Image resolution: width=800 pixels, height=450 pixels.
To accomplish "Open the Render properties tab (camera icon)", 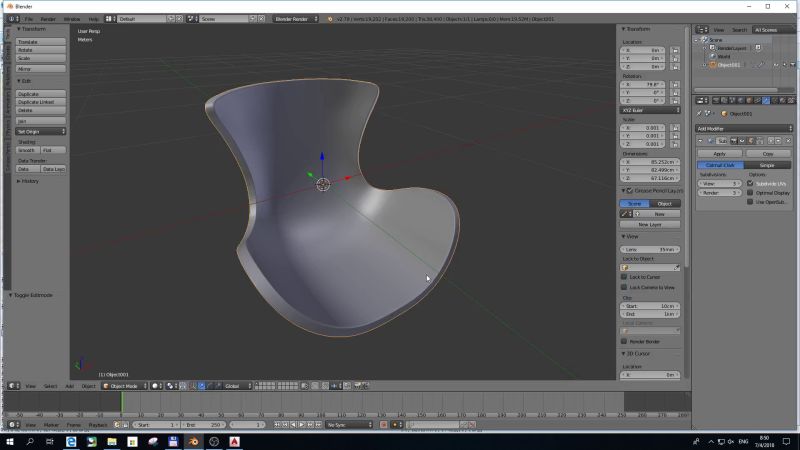I will [716, 101].
